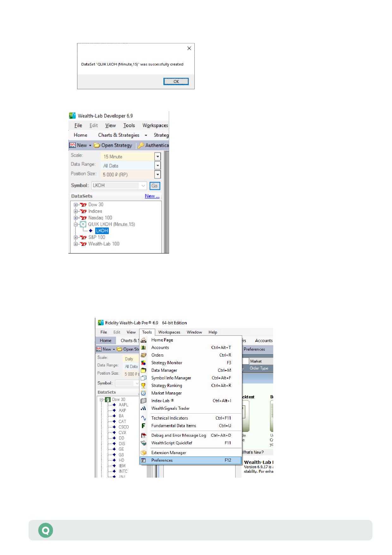The height and width of the screenshot is (555, 392).
Task: Click Open Strategy folder icon in Developer window
Action: tap(97, 145)
